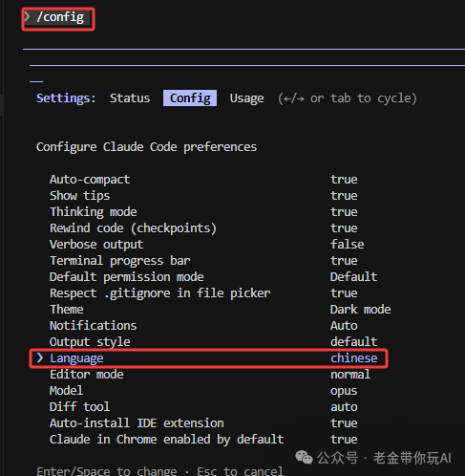Change the Editor mode setting
The height and width of the screenshot is (476, 465).
[210, 375]
